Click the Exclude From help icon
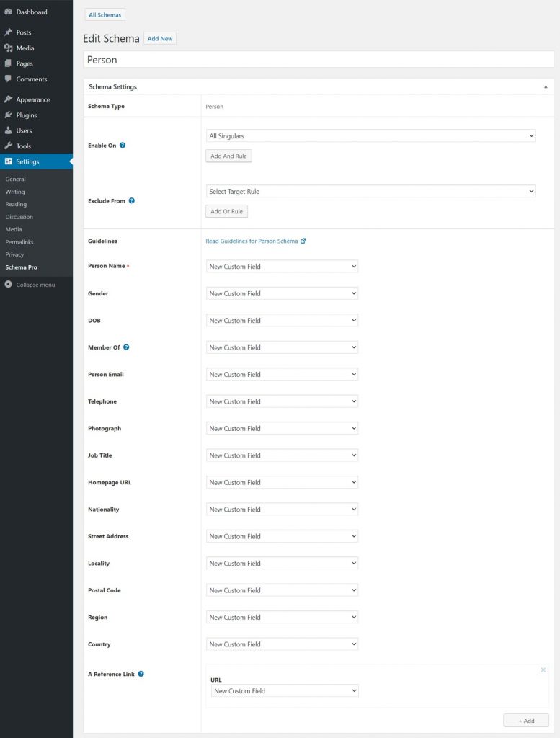Viewport: 560px width, 738px height. point(132,201)
